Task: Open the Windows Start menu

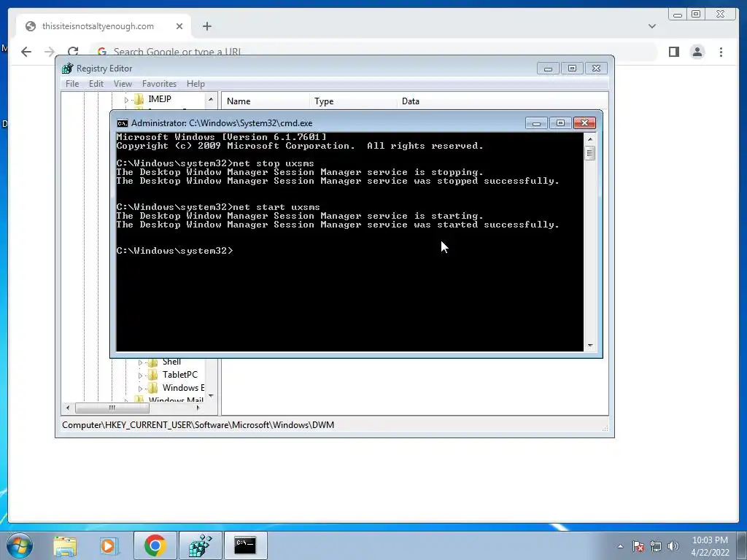Action: [x=20, y=545]
